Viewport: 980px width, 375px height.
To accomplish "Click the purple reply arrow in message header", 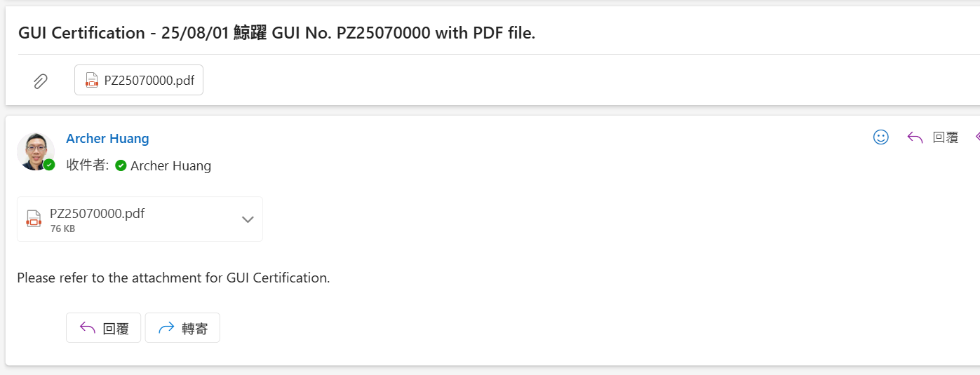I will tap(915, 137).
